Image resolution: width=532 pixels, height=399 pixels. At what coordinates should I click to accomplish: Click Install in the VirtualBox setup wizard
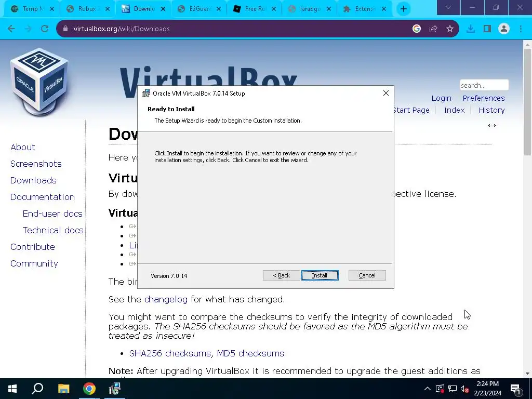[x=320, y=275]
